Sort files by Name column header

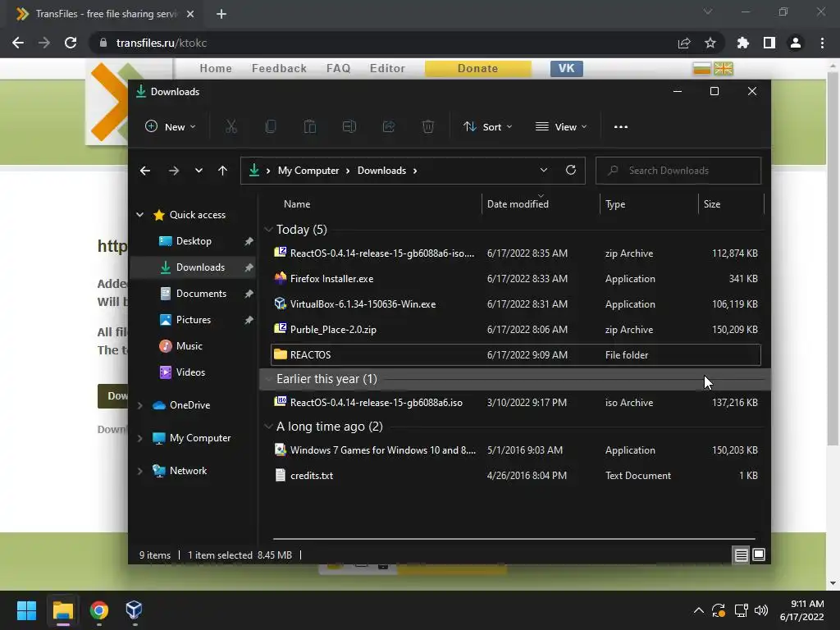click(x=375, y=204)
